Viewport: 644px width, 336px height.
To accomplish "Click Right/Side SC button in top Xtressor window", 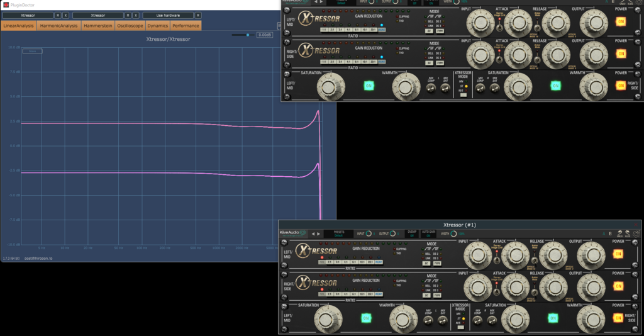I will tap(430, 63).
